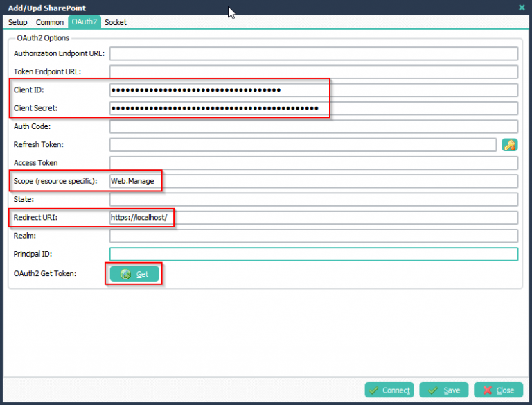Screen dimensions: 532x405
Task: Click the Client Secret field
Action: click(x=314, y=108)
